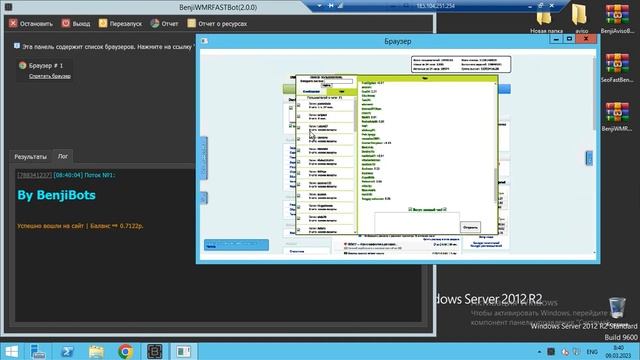Viewport: 640px width, 360px height.
Task: Click the pin icon on the remote desktop bar
Action: (x=330, y=6)
